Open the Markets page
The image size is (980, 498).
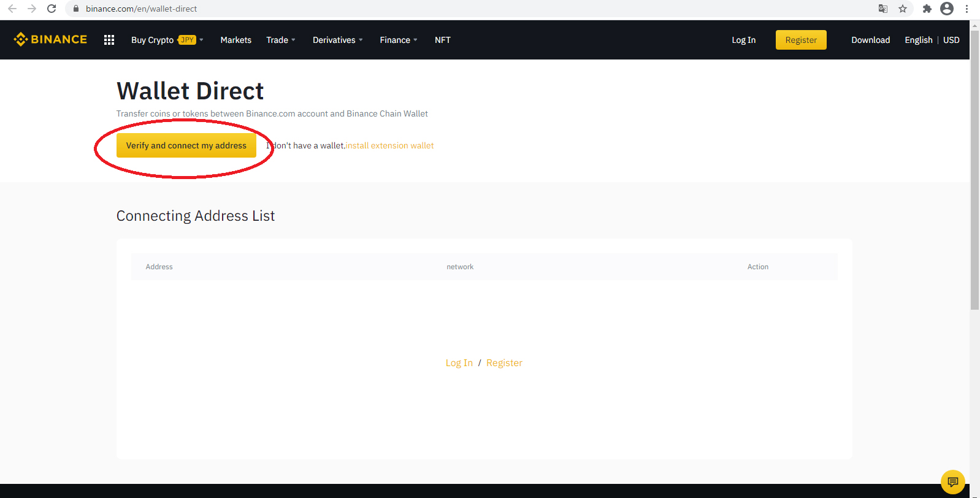click(x=236, y=40)
